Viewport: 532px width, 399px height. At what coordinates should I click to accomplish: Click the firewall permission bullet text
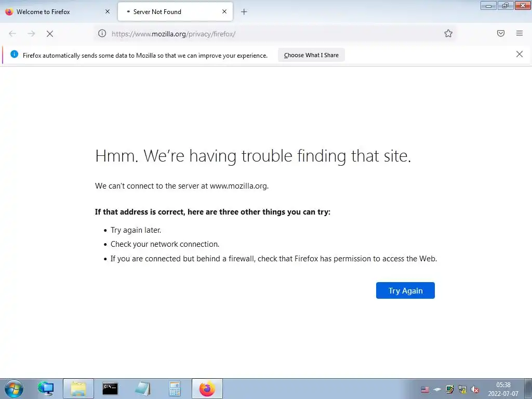[274, 259]
